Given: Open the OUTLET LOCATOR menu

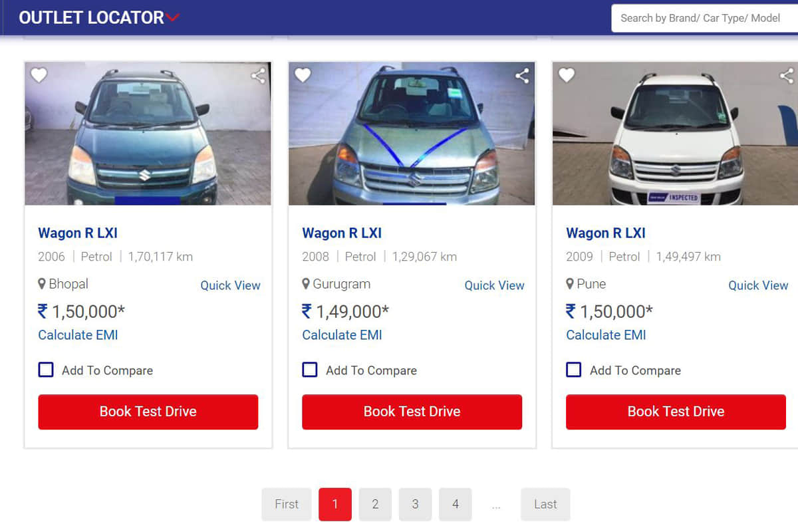Looking at the screenshot, I should (92, 17).
